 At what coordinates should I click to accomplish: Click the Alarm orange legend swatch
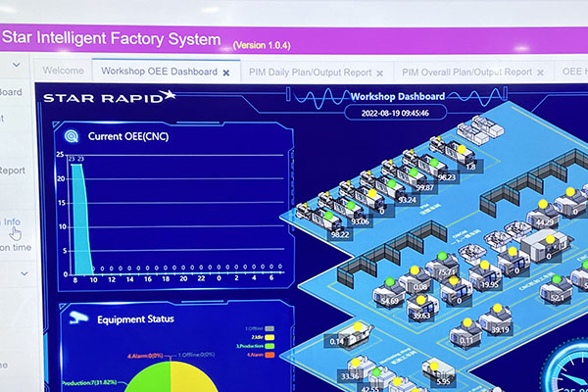click(269, 355)
